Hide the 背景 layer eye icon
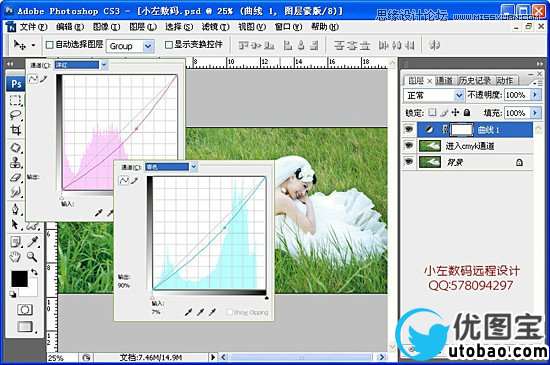Image resolution: width=550 pixels, height=365 pixels. 409,162
